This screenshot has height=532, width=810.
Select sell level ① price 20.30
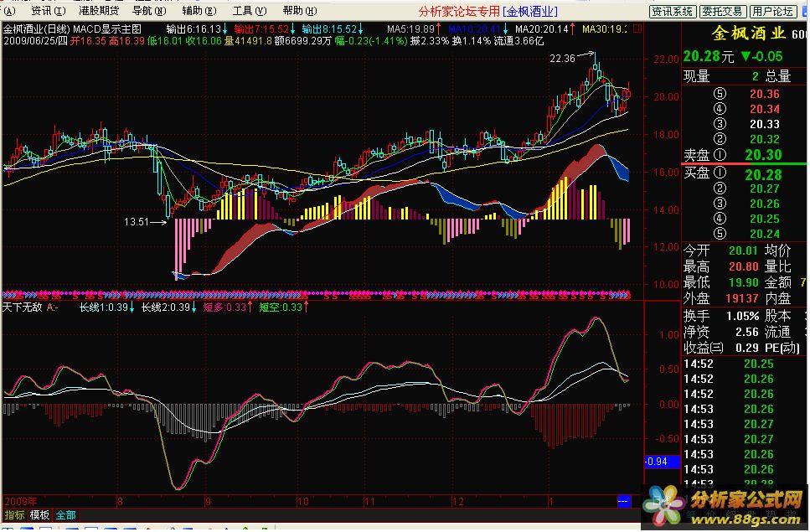click(x=763, y=155)
